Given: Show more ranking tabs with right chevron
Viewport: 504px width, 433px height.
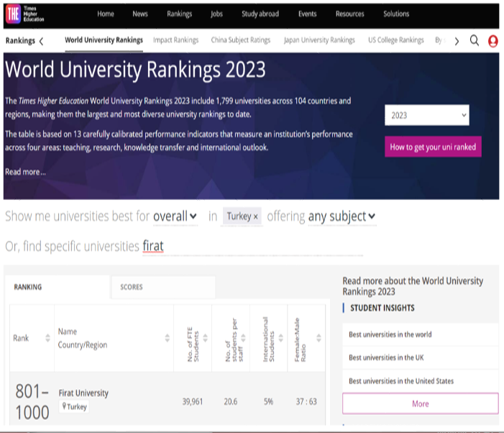Looking at the screenshot, I should [457, 41].
